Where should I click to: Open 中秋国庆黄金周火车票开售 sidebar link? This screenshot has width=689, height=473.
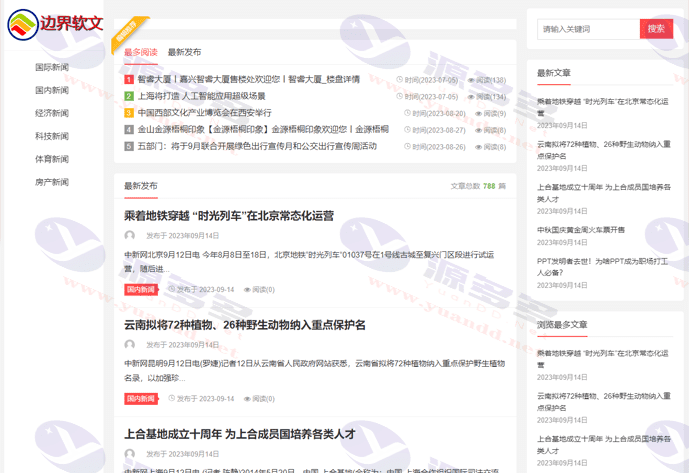[581, 230]
